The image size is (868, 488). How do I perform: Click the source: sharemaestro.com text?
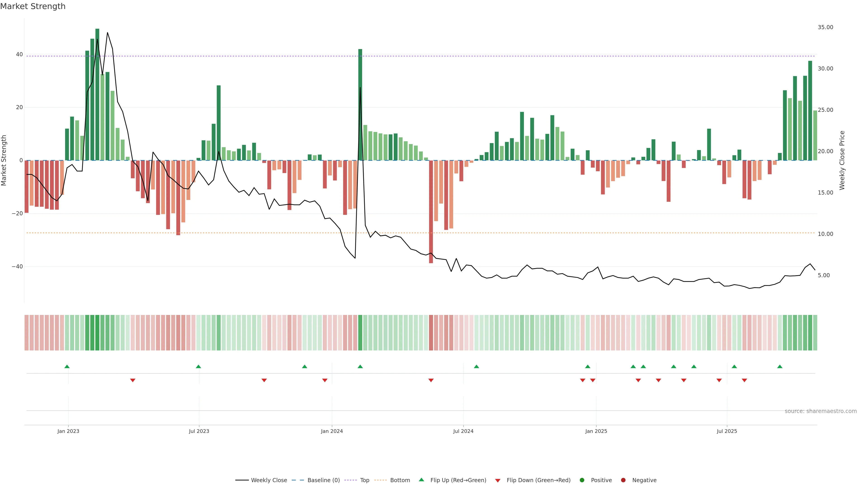821,411
